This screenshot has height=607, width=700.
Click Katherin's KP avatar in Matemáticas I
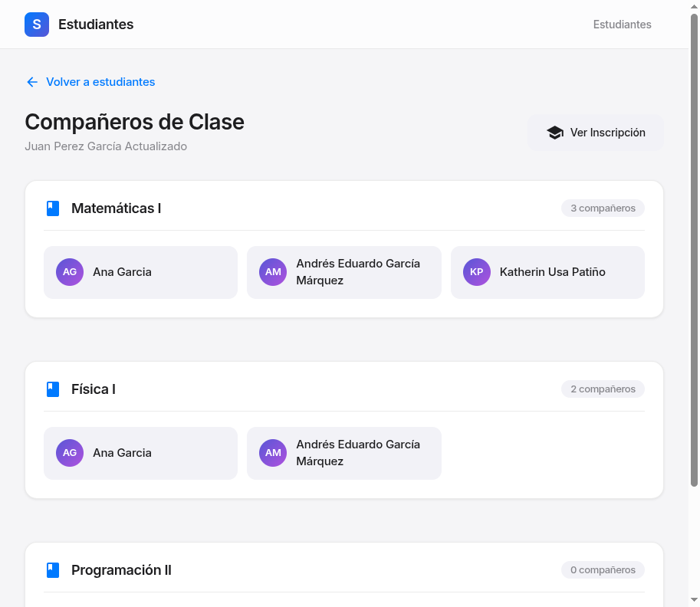(x=476, y=272)
